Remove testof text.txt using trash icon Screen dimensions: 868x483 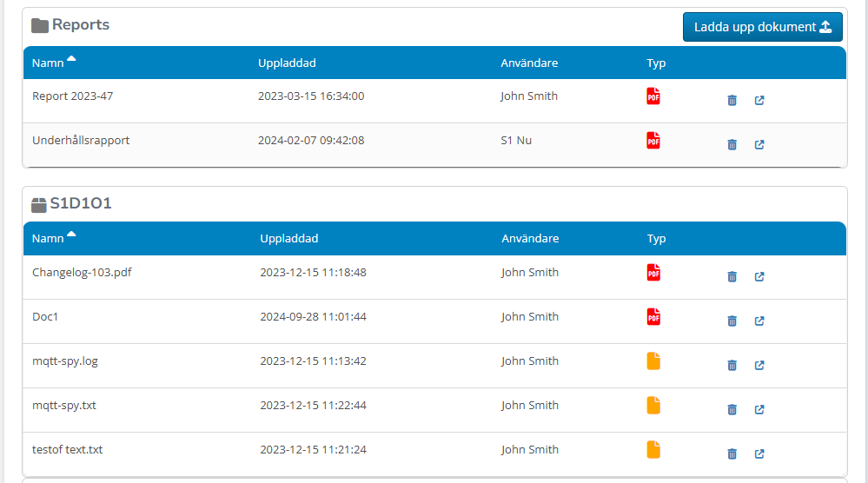click(732, 453)
